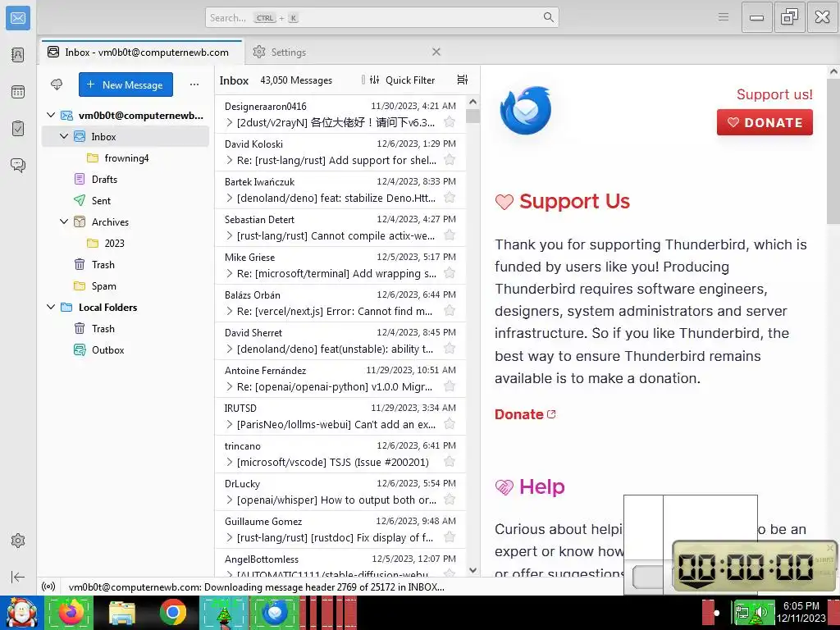The image size is (840, 630).
Task: Star the Balázs Orbán message
Action: click(450, 311)
